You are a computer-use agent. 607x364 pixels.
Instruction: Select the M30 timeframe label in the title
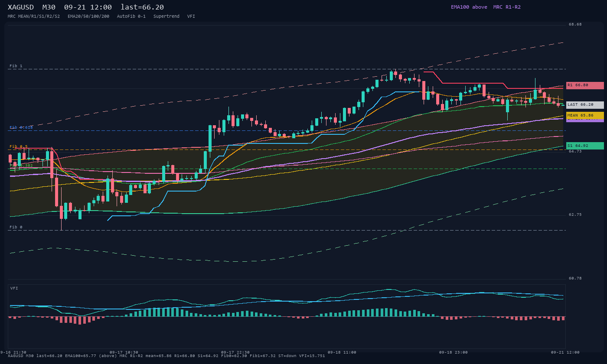click(49, 7)
